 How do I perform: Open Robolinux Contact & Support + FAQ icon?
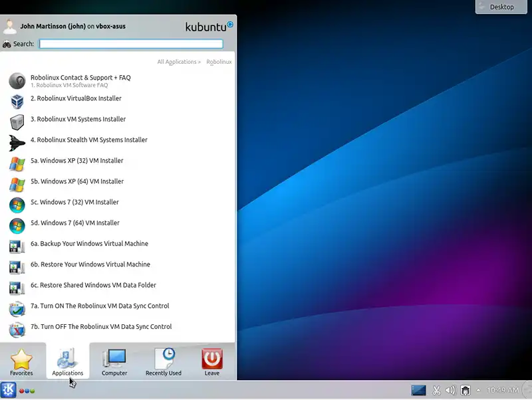pyautogui.click(x=17, y=80)
